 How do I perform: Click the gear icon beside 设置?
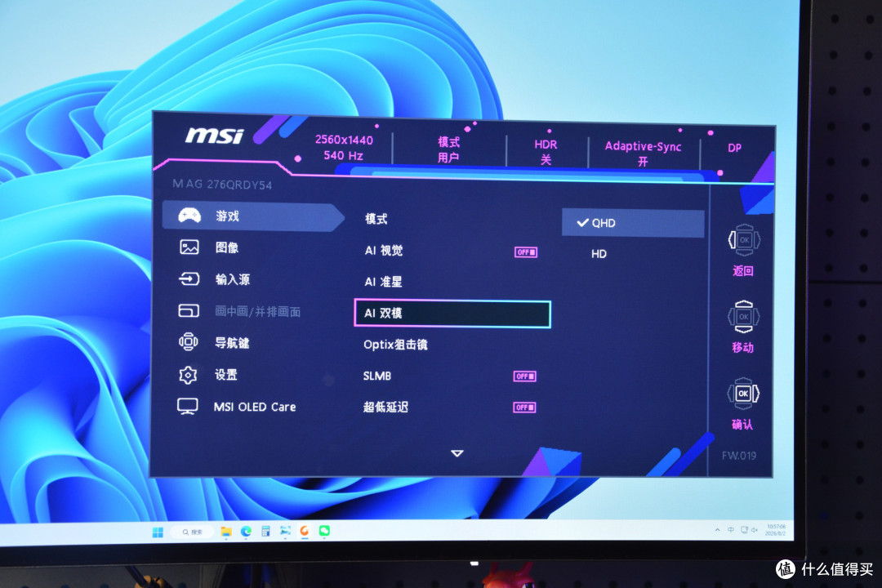[x=187, y=375]
